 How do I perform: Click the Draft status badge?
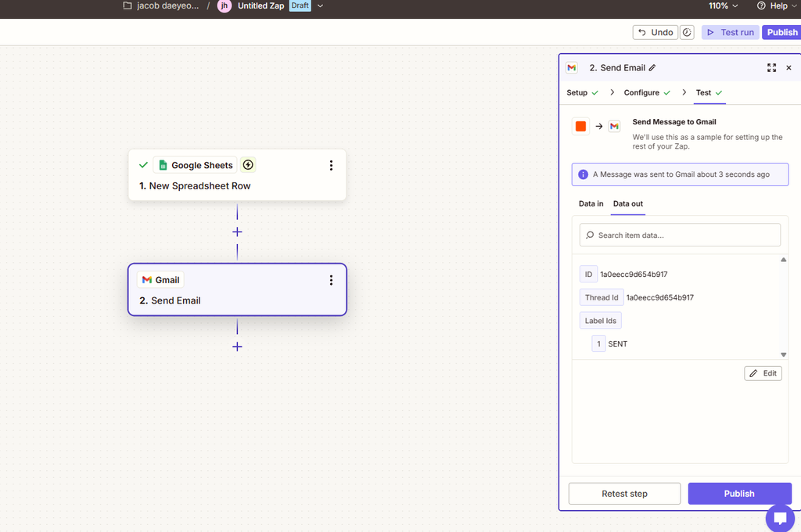coord(300,5)
